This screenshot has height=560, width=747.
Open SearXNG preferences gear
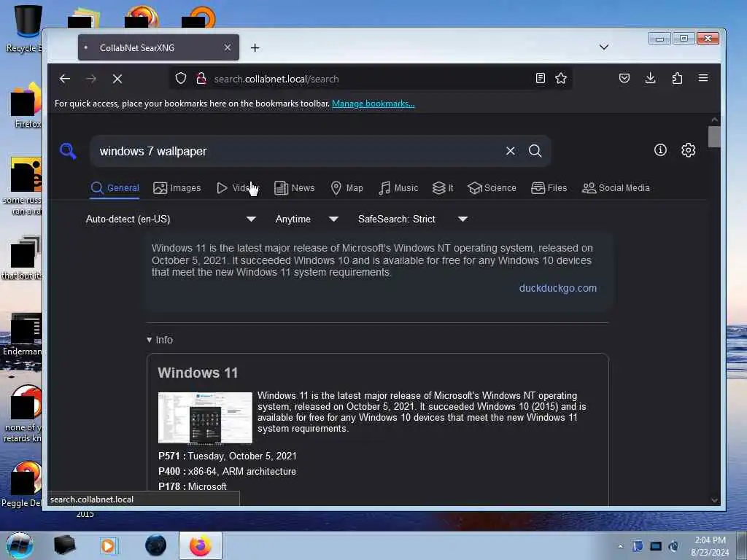coord(688,150)
